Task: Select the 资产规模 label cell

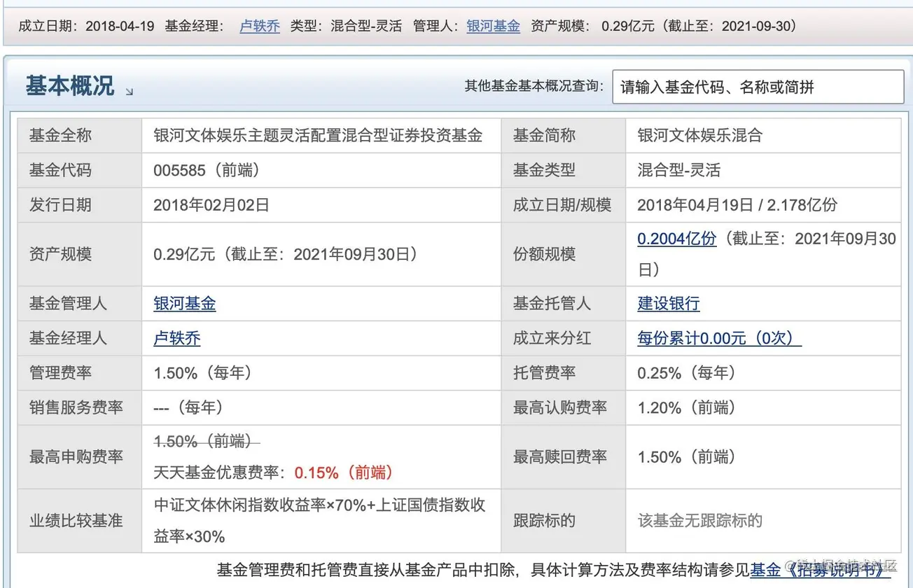Action: coord(80,254)
